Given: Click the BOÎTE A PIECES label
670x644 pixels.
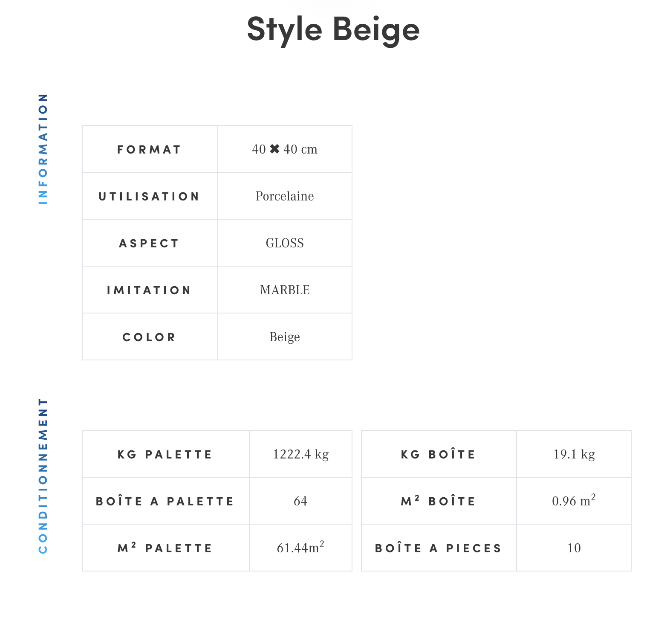Looking at the screenshot, I should pos(439,548).
